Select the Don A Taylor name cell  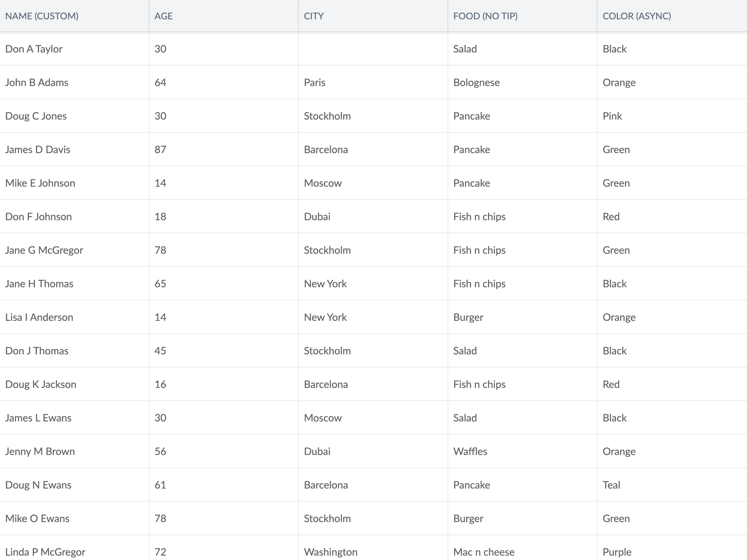tap(74, 49)
